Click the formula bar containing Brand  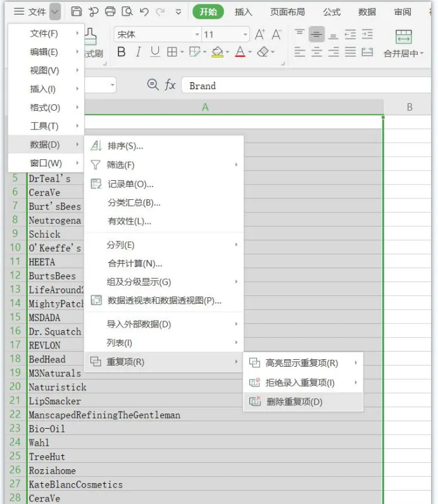pyautogui.click(x=306, y=85)
